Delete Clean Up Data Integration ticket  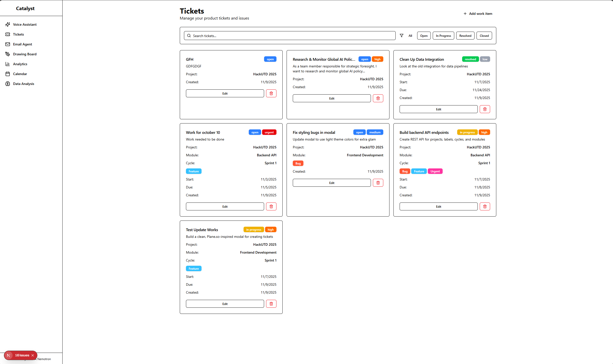[x=485, y=109]
